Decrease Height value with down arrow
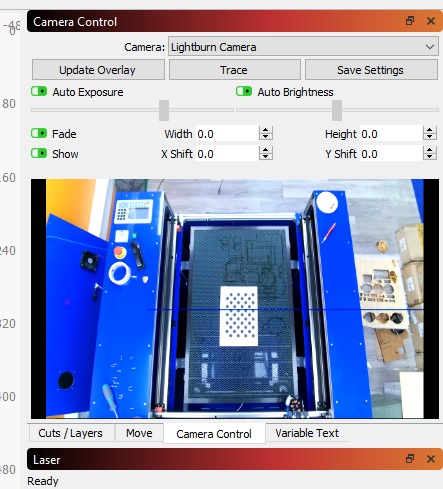The image size is (443, 489). (430, 137)
